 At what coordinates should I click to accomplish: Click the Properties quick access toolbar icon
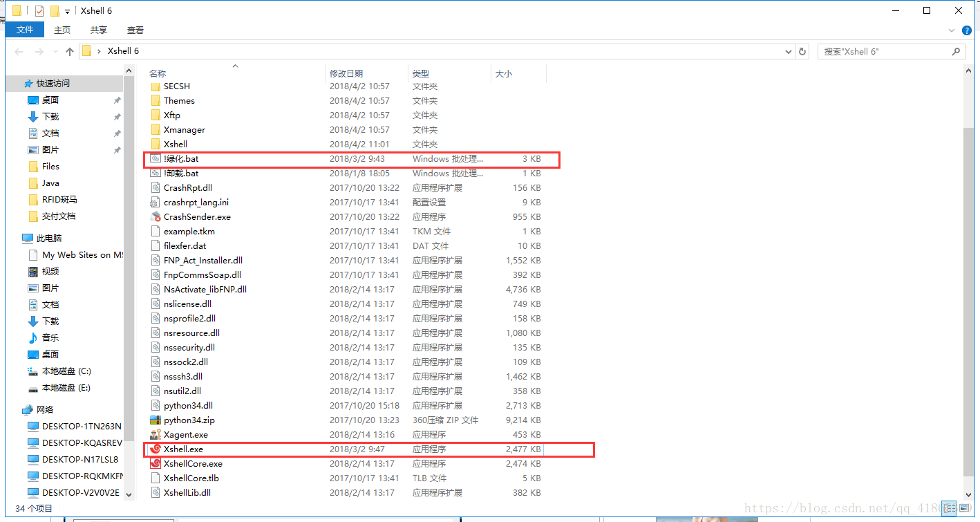coord(39,11)
